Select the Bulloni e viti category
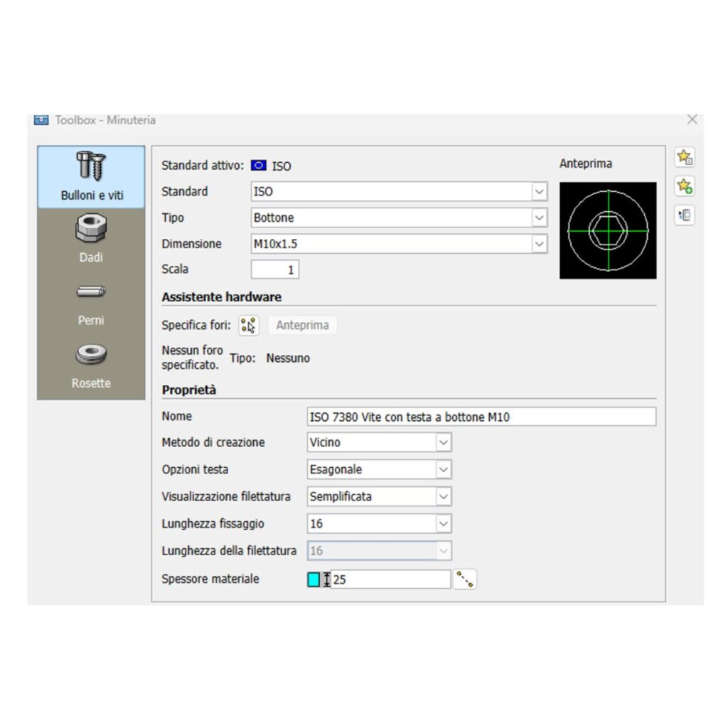 91,177
